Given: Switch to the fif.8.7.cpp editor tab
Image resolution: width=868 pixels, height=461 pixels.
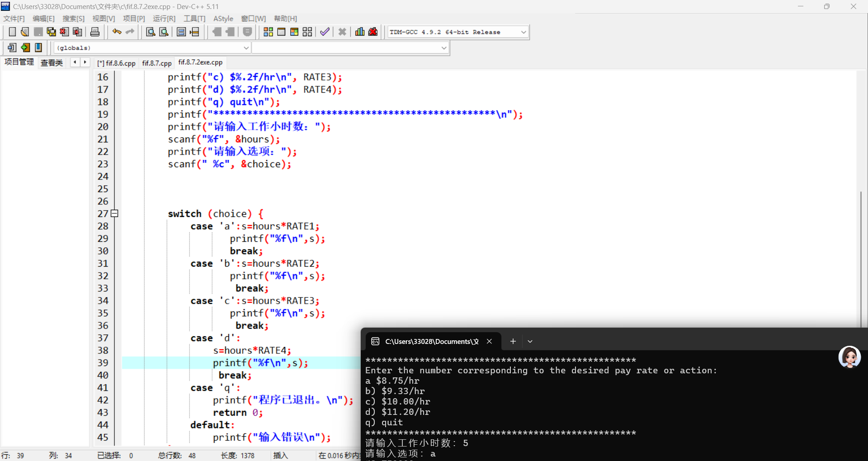Looking at the screenshot, I should (157, 63).
